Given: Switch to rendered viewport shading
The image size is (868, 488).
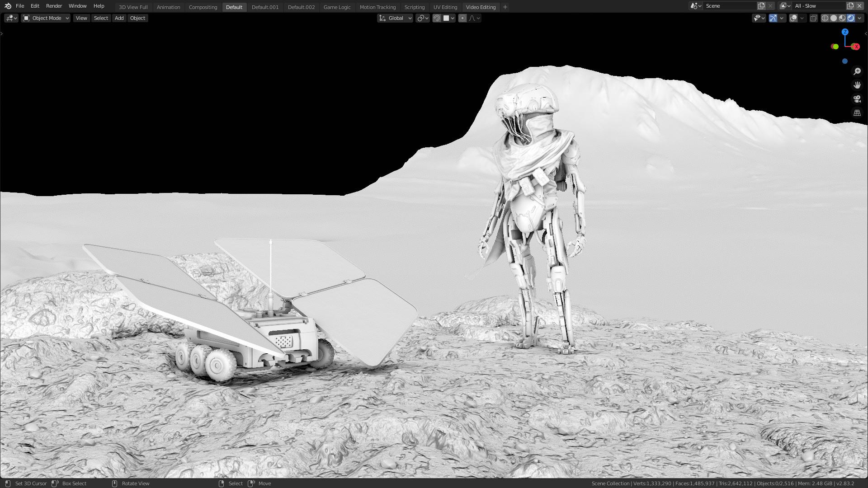Looking at the screenshot, I should click(x=851, y=18).
